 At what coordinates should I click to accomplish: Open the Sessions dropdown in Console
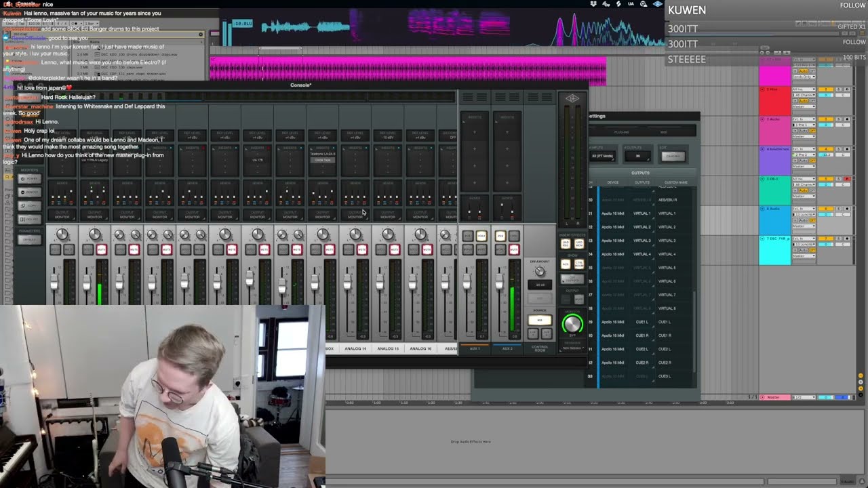[572, 348]
